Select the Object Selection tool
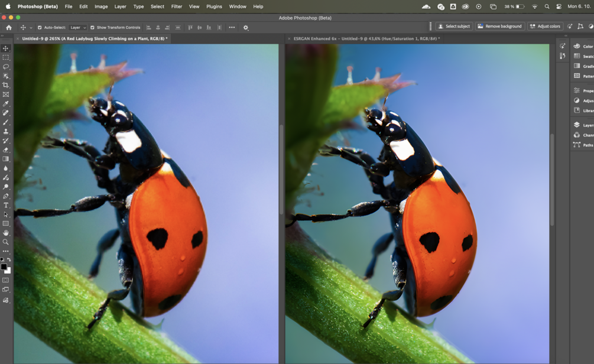Screen dimensions: 594x364 point(6,76)
